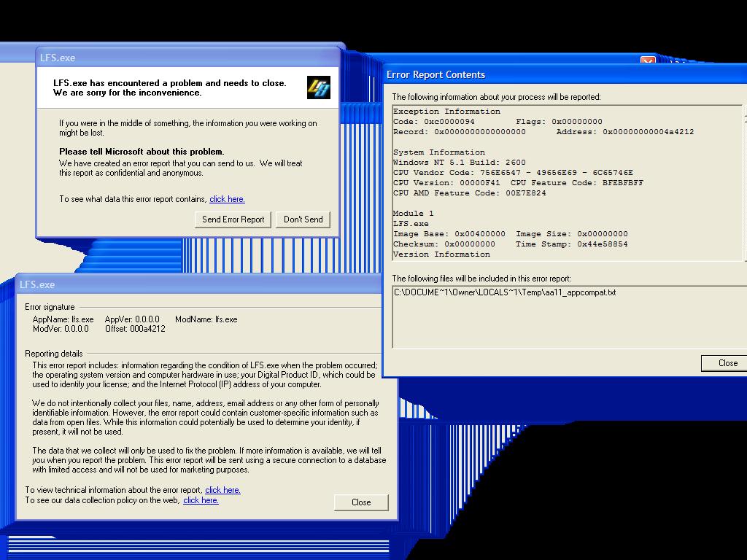
Task: Send the error report to Microsoft
Action: [233, 219]
